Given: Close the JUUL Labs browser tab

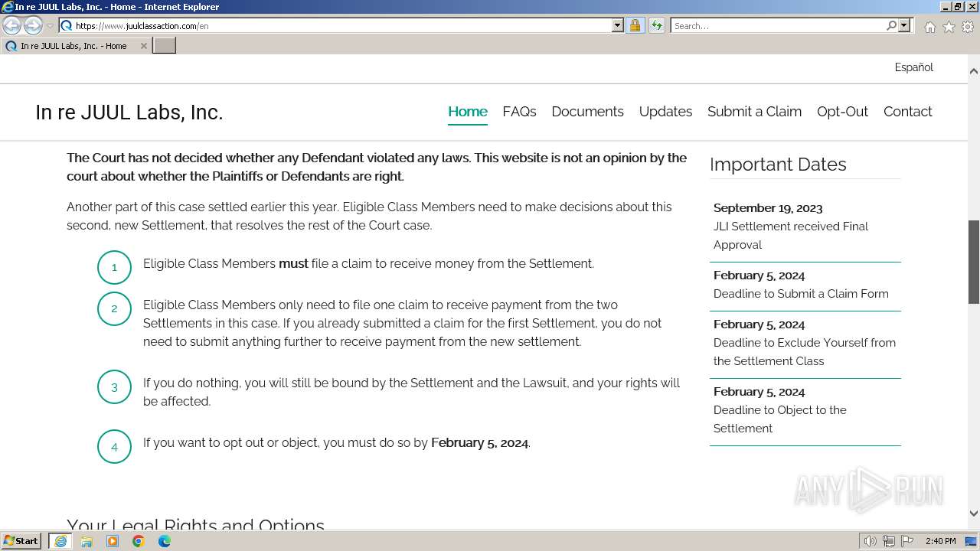Looking at the screenshot, I should pos(143,46).
